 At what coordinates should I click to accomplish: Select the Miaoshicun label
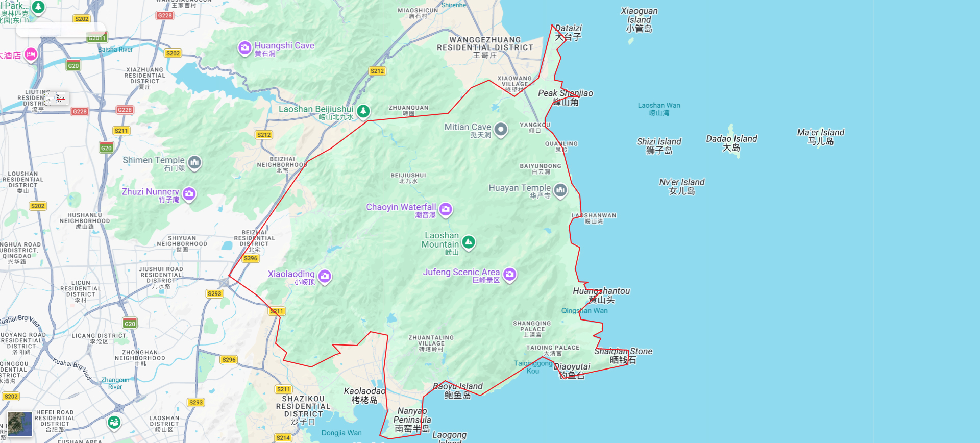pyautogui.click(x=418, y=13)
